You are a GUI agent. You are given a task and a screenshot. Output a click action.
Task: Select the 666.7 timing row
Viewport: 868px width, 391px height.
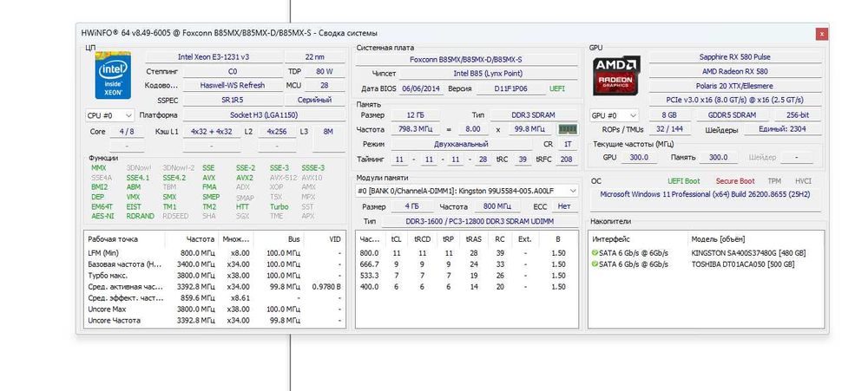[466, 264]
